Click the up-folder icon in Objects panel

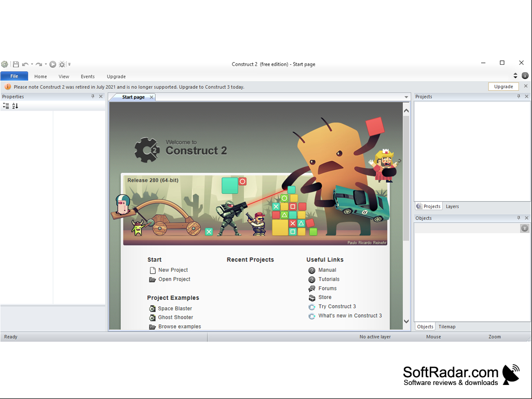tap(525, 228)
